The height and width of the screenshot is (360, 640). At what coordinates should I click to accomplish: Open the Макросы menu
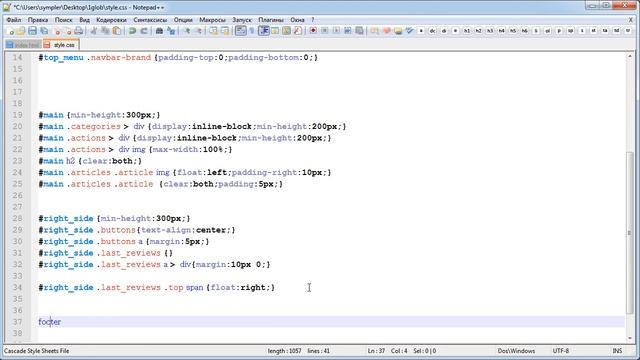tap(212, 20)
